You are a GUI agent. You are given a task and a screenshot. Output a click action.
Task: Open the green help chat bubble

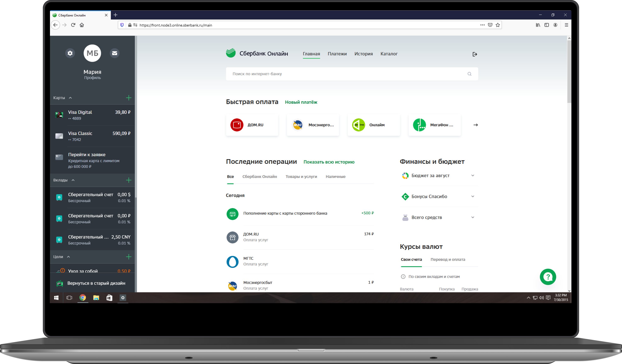548,277
